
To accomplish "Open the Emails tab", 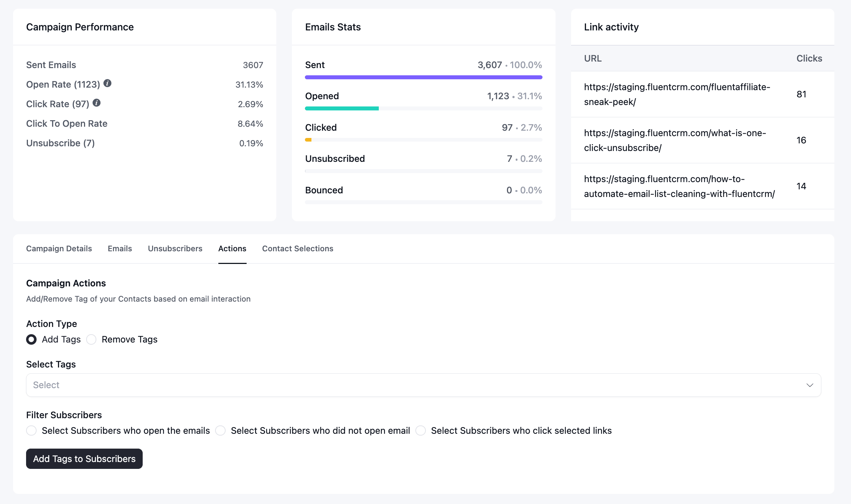I will pos(120,248).
